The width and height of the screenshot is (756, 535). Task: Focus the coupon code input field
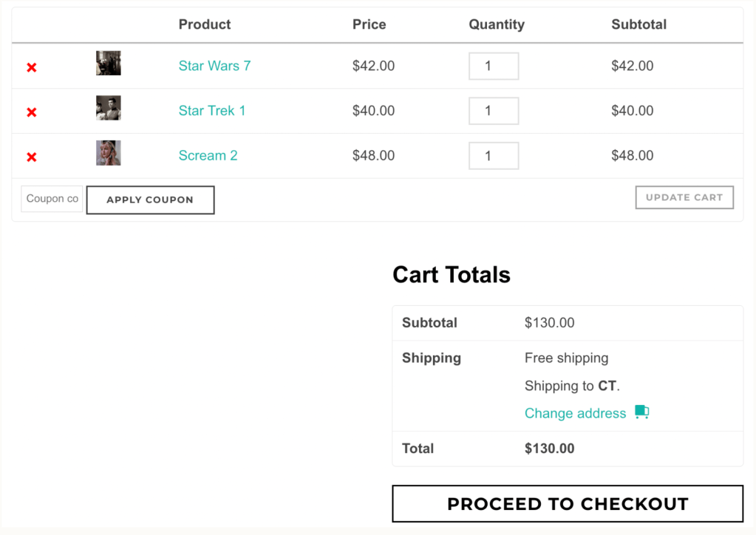pyautogui.click(x=52, y=199)
